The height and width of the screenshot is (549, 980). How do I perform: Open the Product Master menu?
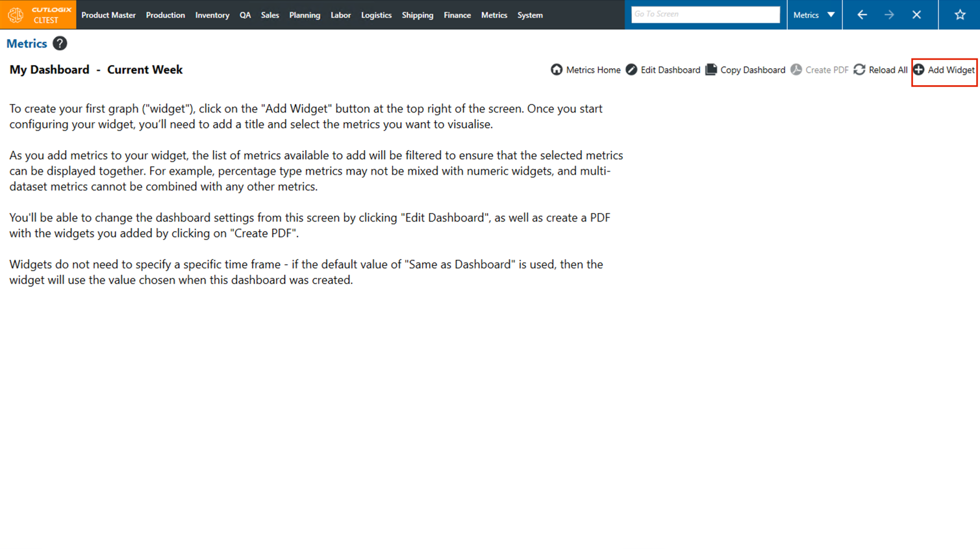pos(108,15)
